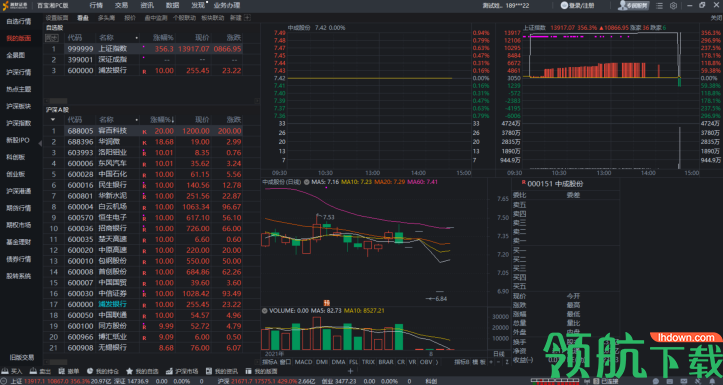Toggle the VOLUME indicator circle icon
The height and width of the screenshot is (385, 723).
click(x=265, y=311)
